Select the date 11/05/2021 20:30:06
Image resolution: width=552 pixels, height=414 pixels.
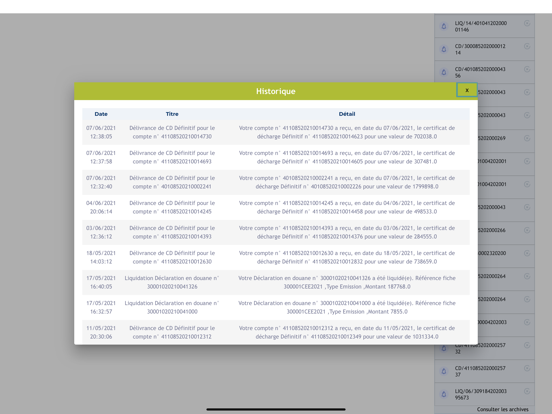[x=101, y=332]
